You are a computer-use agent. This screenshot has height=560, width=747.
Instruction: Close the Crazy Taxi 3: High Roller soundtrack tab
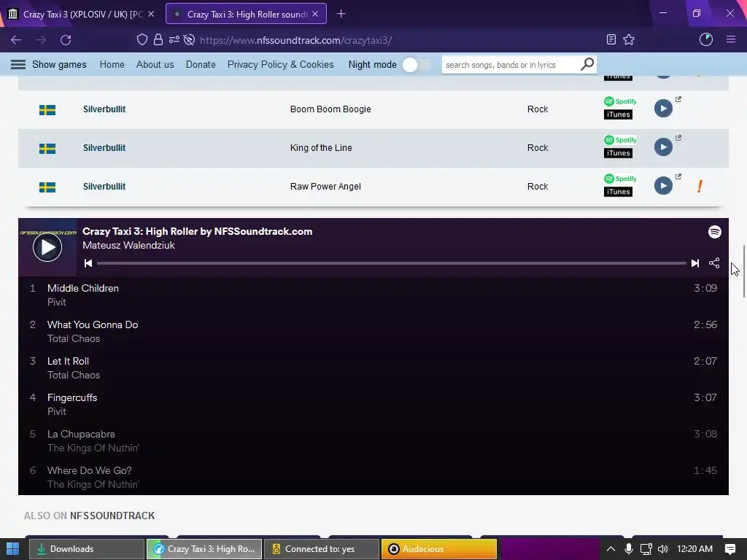315,15
